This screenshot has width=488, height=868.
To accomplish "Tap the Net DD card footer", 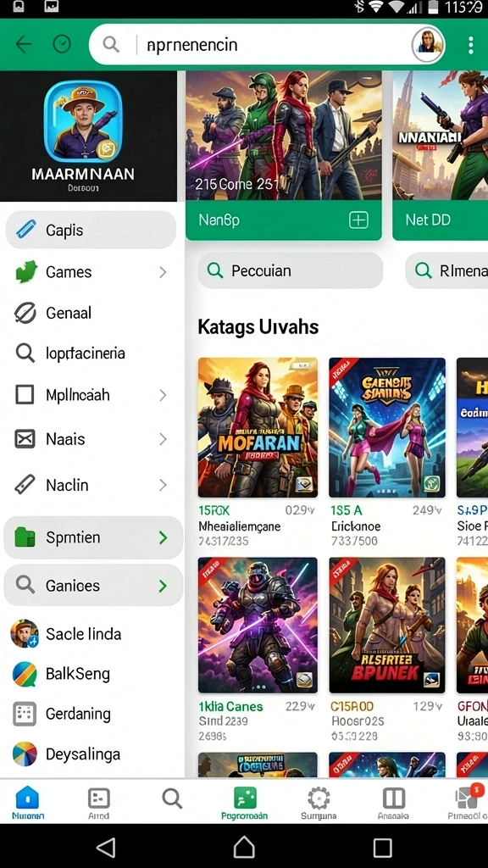I will point(441,220).
